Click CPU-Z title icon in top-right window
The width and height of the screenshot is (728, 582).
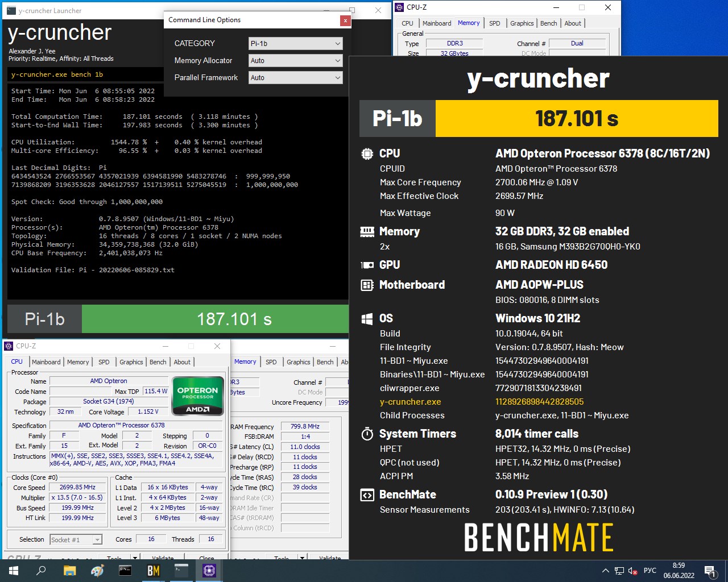pos(400,7)
